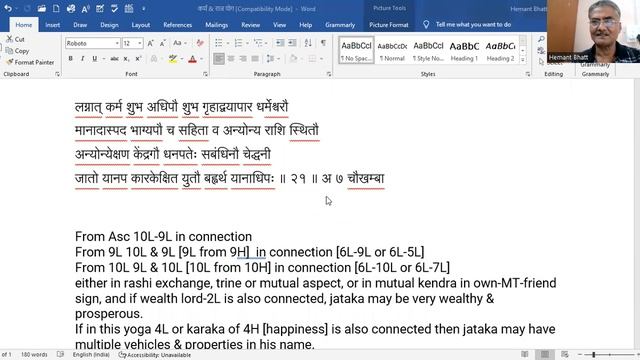Apply the Normal style
640x360 pixels.
(x=392, y=51)
